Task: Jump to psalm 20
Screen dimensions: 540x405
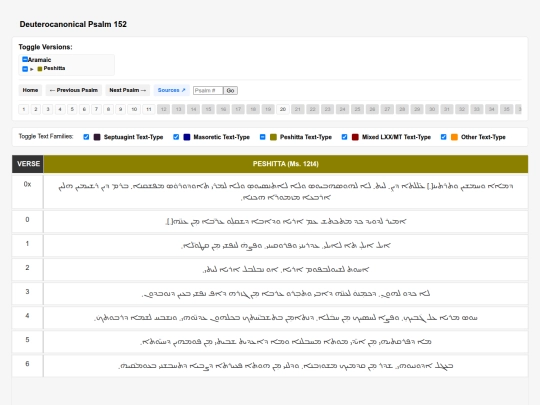Action: click(x=283, y=109)
